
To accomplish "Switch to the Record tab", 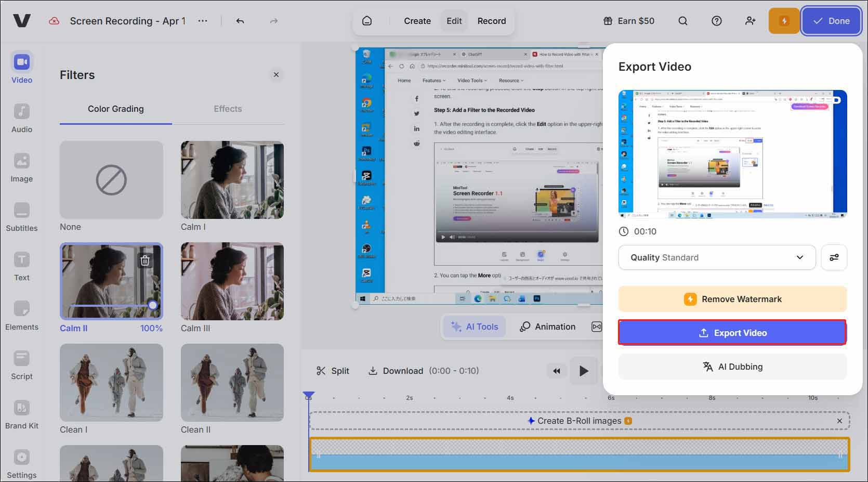I will (x=491, y=21).
